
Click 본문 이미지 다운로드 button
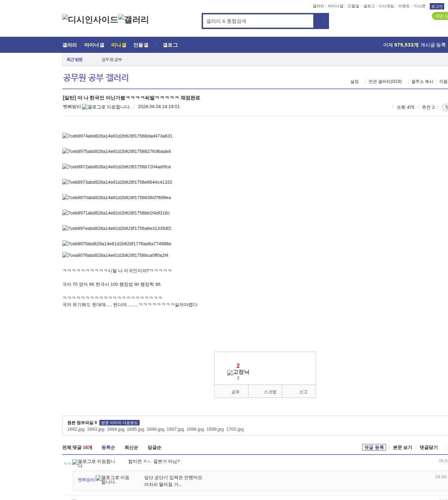coord(120,423)
